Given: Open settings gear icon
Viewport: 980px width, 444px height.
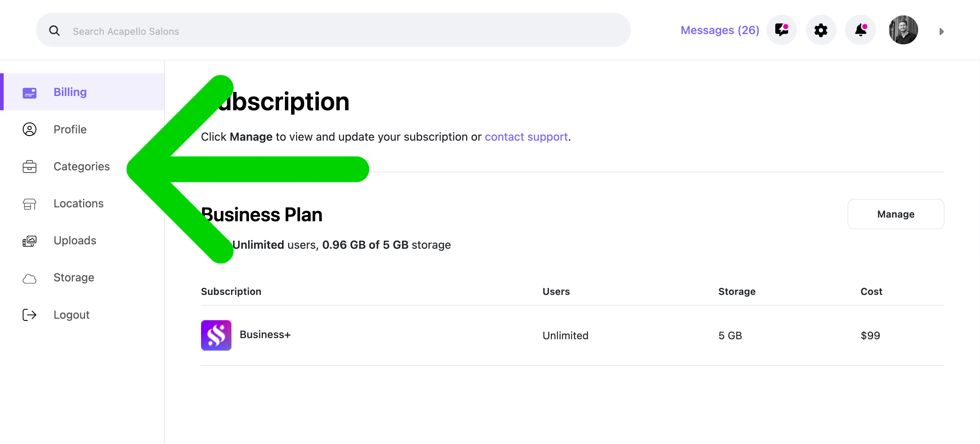Looking at the screenshot, I should 821,30.
